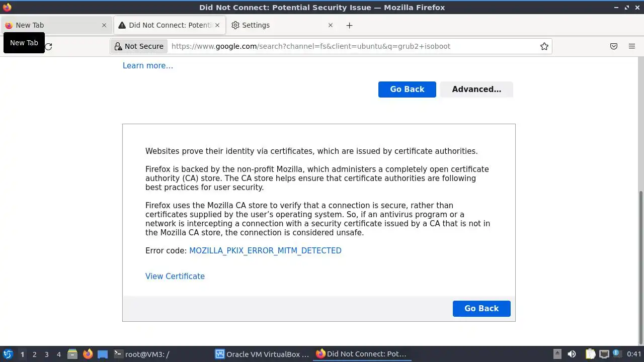Bookmark this page with star icon

coord(544,46)
